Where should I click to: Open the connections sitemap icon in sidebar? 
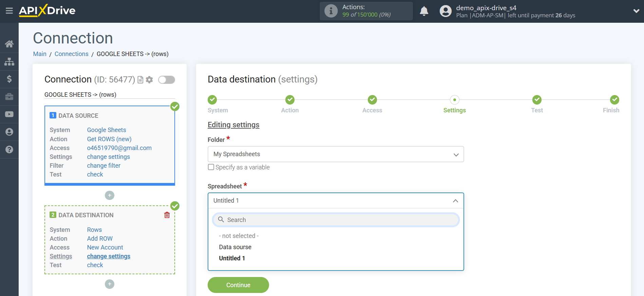click(x=9, y=61)
